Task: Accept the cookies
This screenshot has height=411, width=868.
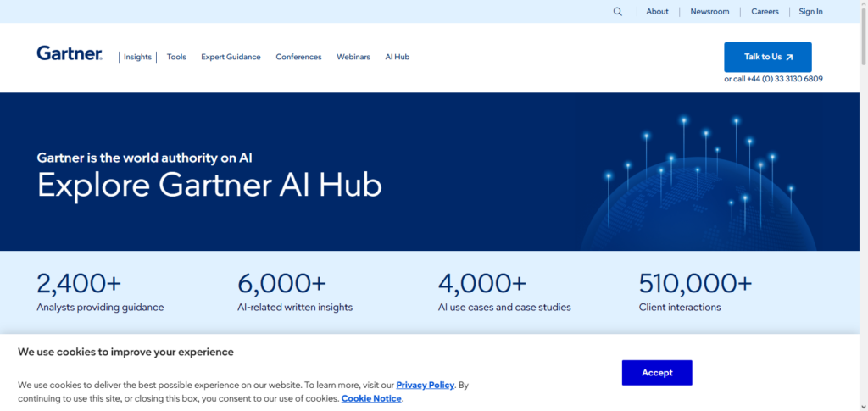Action: [x=657, y=373]
